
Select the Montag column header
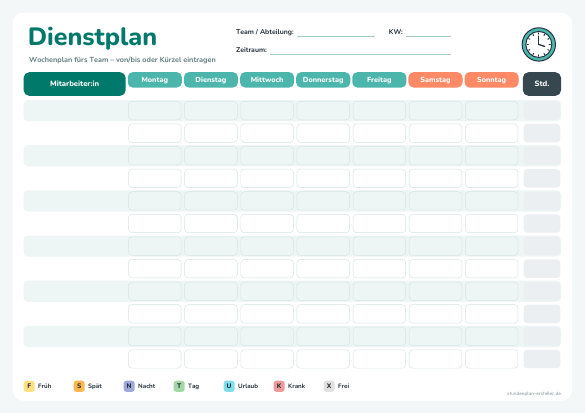(155, 80)
